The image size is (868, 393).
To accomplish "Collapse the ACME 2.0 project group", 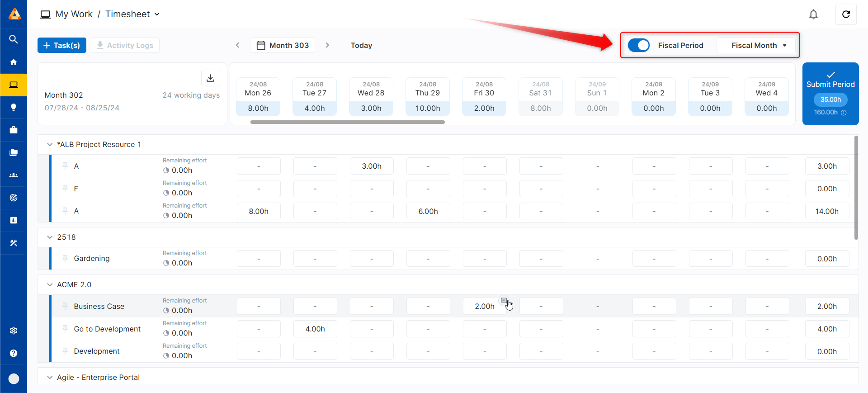I will click(x=50, y=284).
